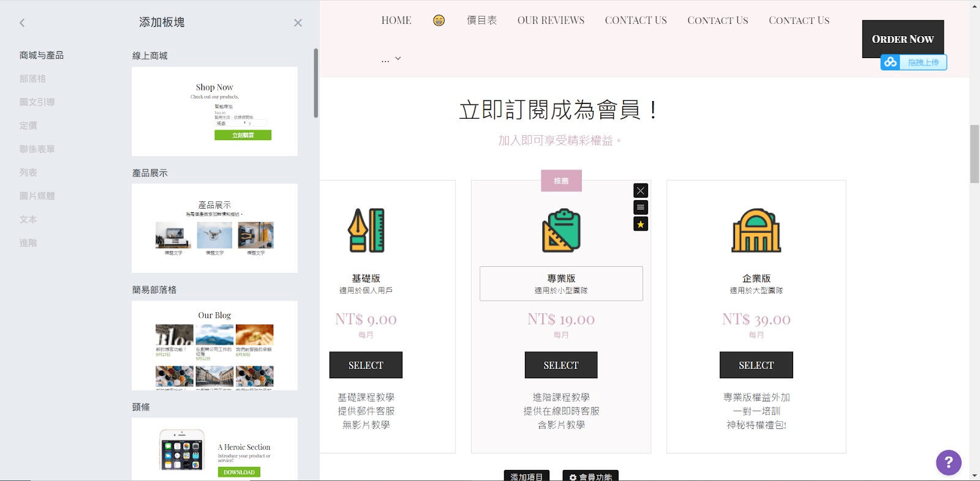Toggle the star highlight on 專業版 card
Viewport: 980px width, 481px height.
(x=641, y=224)
